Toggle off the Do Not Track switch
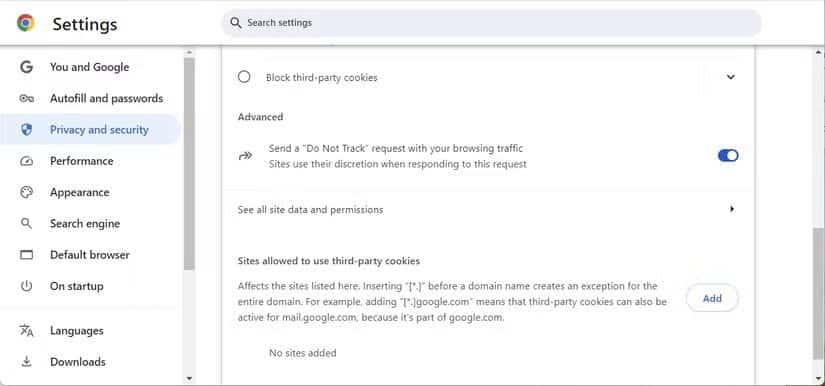Viewport: 825px width, 386px height. click(x=728, y=155)
